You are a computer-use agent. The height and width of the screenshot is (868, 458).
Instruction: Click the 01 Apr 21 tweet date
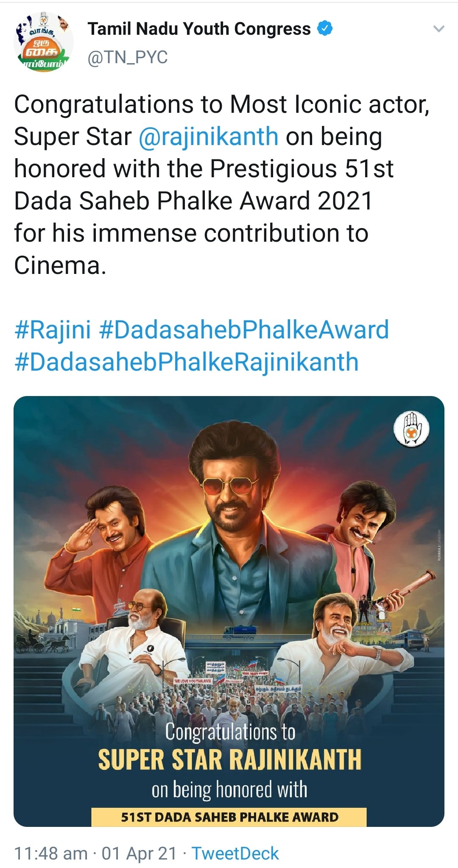(x=139, y=853)
